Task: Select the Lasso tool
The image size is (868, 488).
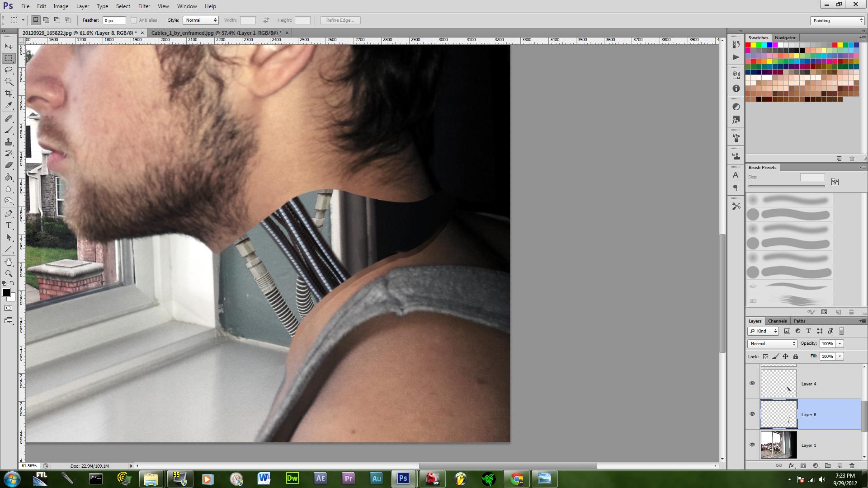Action: tap(9, 70)
